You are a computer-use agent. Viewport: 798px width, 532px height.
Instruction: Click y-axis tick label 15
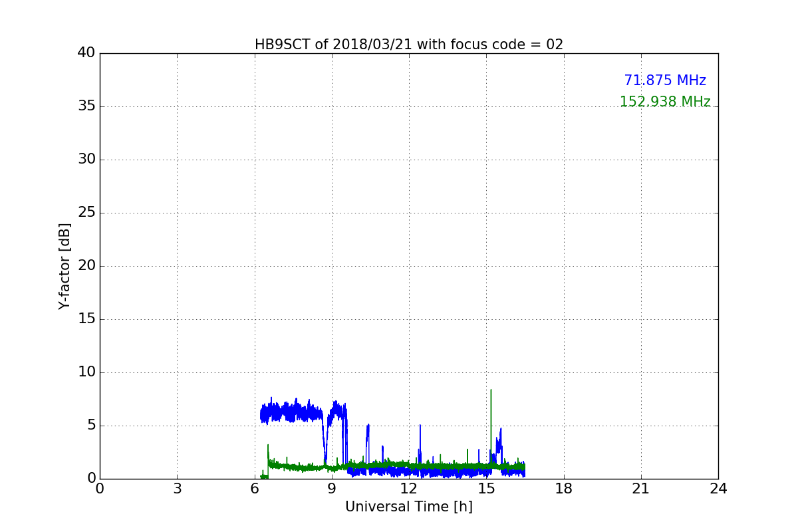[x=86, y=319]
